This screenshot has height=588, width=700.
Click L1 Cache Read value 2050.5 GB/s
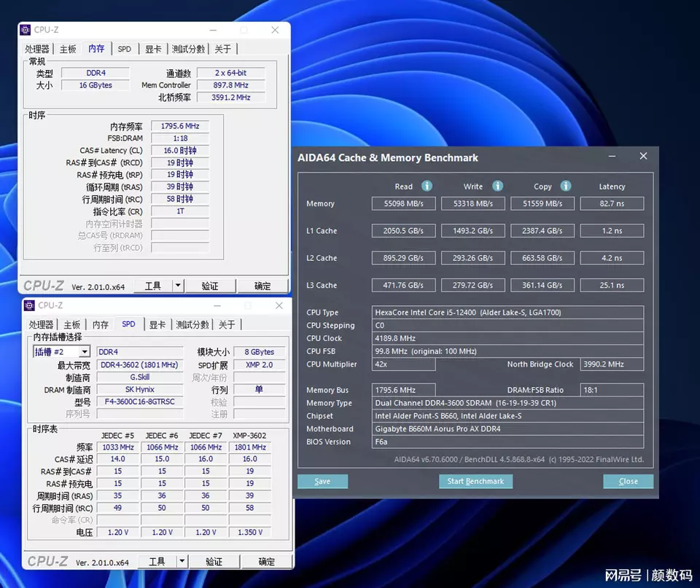point(403,231)
